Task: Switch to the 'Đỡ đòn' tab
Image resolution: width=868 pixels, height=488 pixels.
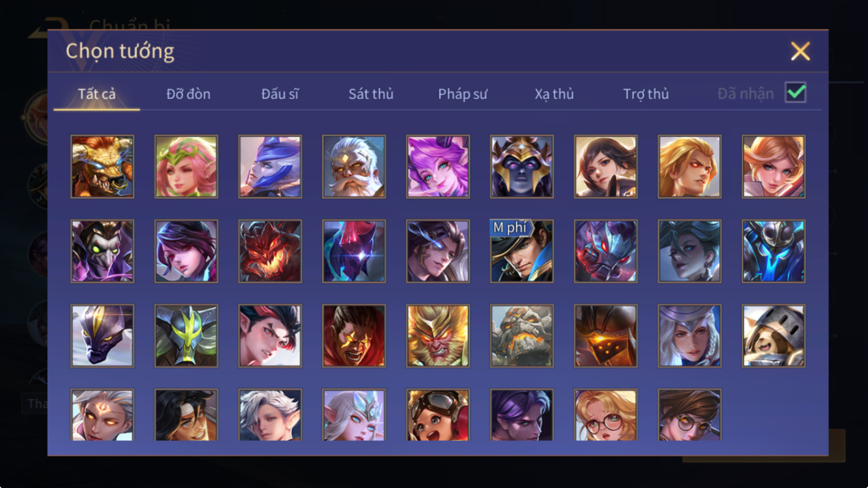Action: tap(188, 94)
